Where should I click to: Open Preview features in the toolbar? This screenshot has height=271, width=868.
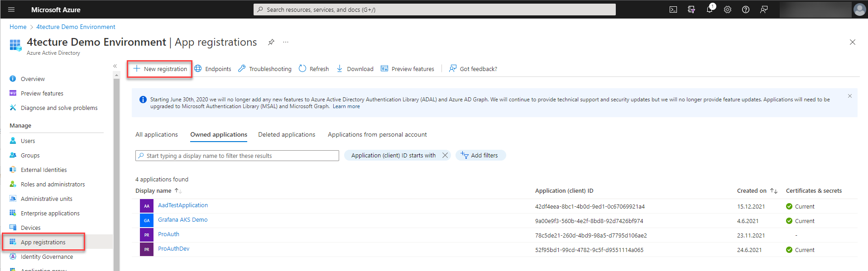coord(408,69)
